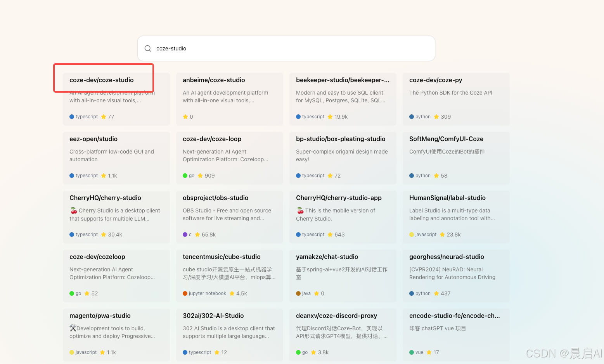Click the jupyter notebook dot on tencentmusic/cube-studio
Viewport: 604px width, 364px height.
pos(185,293)
